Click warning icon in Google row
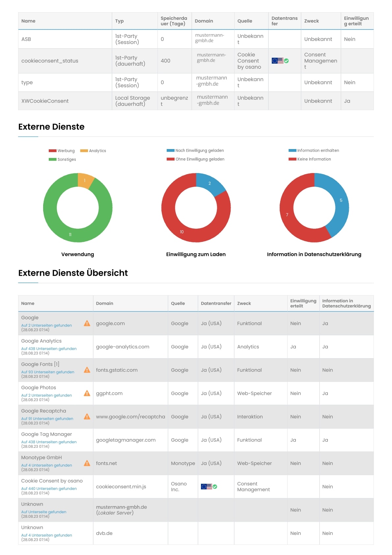This screenshot has width=392, height=555. click(x=87, y=323)
